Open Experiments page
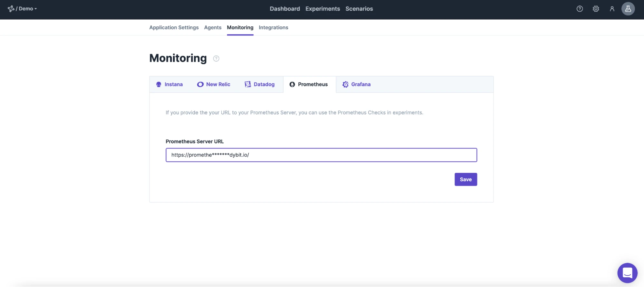The height and width of the screenshot is (287, 644). (322, 9)
